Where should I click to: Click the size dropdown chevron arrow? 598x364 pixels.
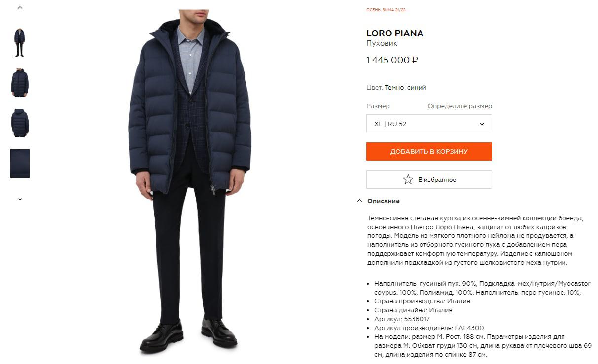[x=482, y=124]
